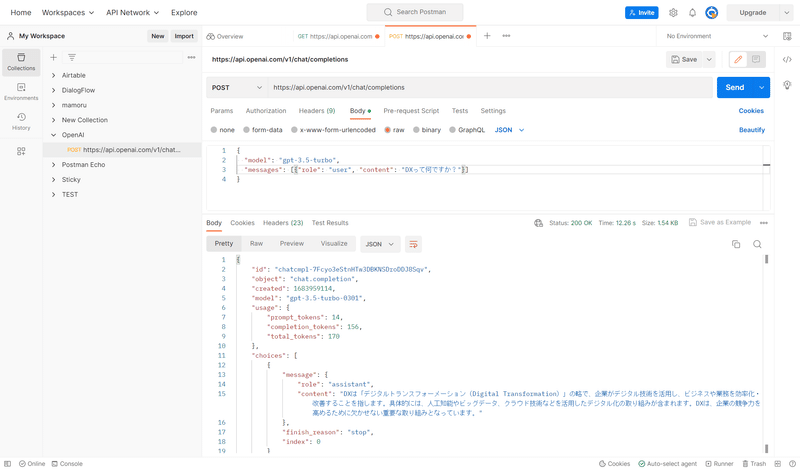The image size is (800, 470).
Task: Click the Import button
Action: click(x=184, y=36)
